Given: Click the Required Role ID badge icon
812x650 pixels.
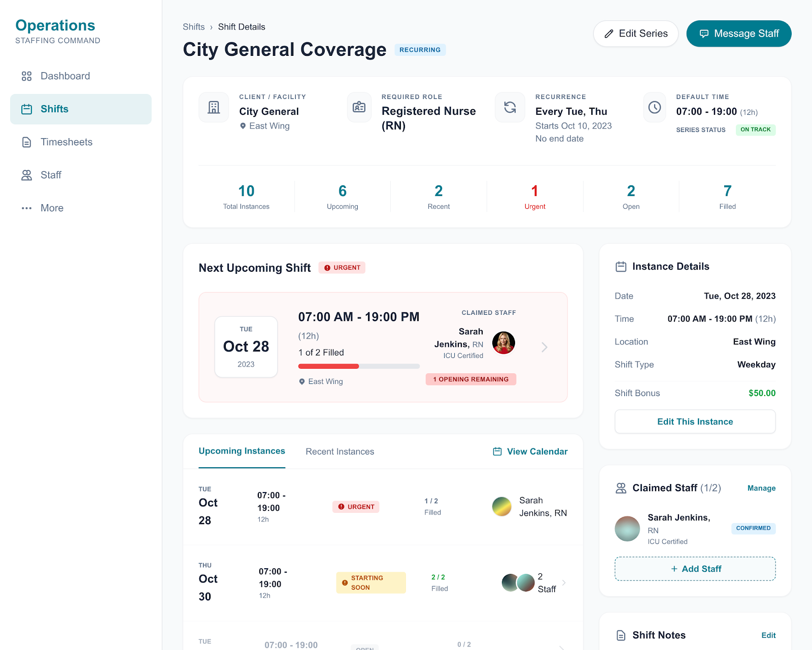Looking at the screenshot, I should click(359, 107).
